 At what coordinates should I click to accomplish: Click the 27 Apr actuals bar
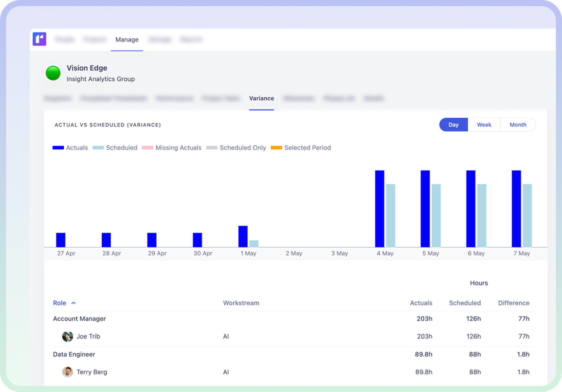point(61,240)
